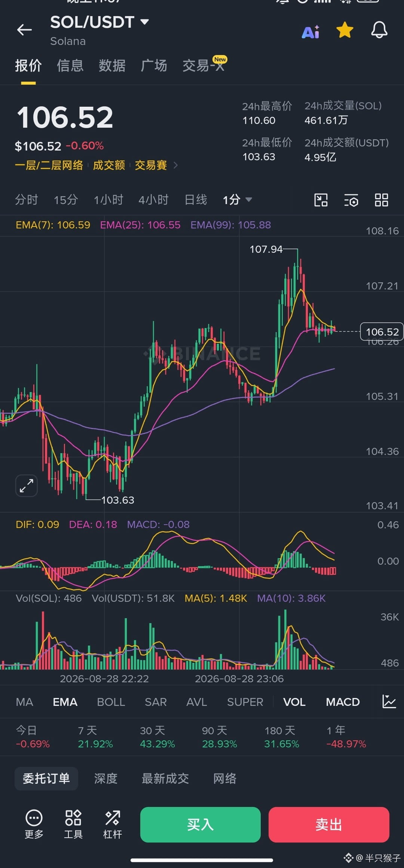
Task: Tap the 90天 28.93% performance value
Action: pos(220,744)
